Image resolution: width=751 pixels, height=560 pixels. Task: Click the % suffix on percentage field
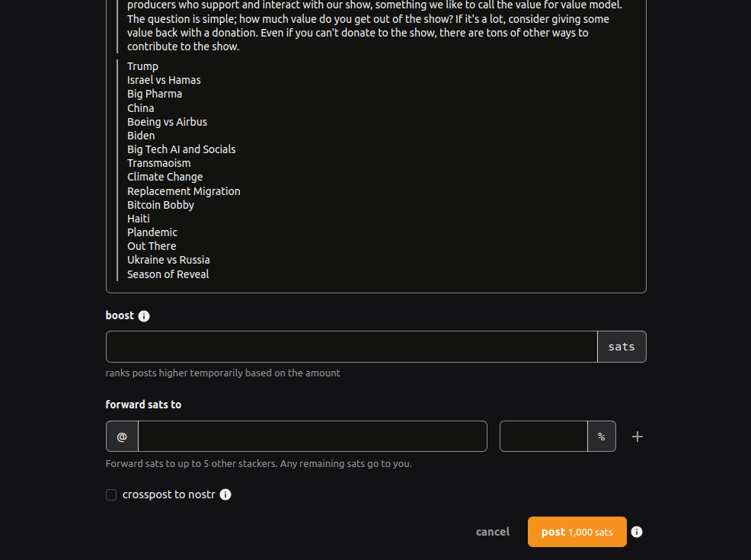click(x=602, y=437)
